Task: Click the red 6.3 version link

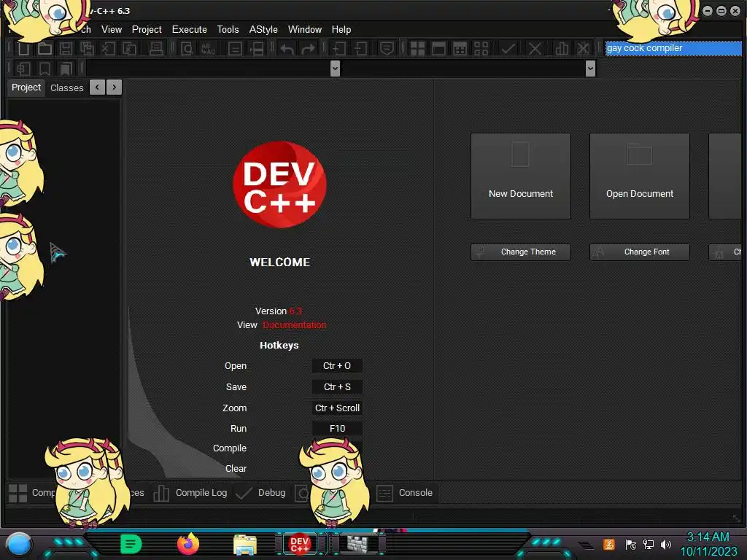Action: pos(295,311)
